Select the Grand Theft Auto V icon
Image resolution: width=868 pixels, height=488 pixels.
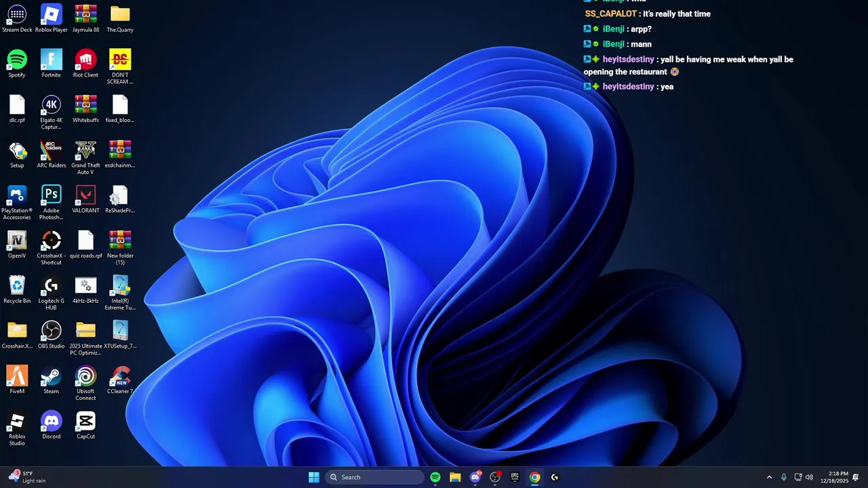pos(85,157)
